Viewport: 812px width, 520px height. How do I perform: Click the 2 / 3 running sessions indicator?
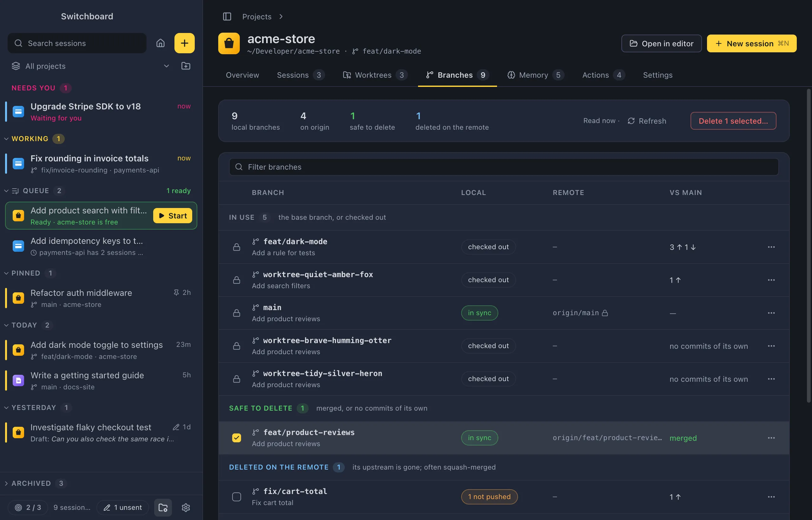point(28,508)
